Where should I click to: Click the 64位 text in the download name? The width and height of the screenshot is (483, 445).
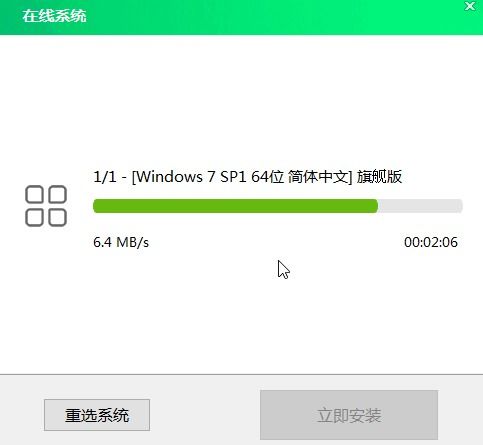click(267, 177)
